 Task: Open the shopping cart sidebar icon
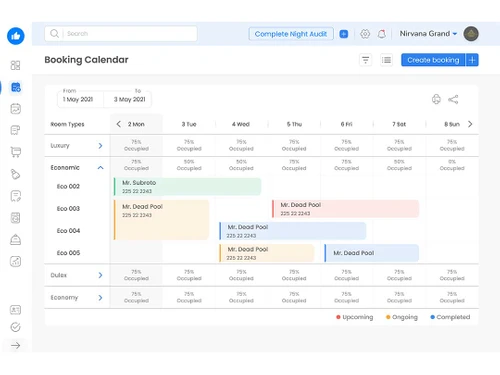[16, 152]
